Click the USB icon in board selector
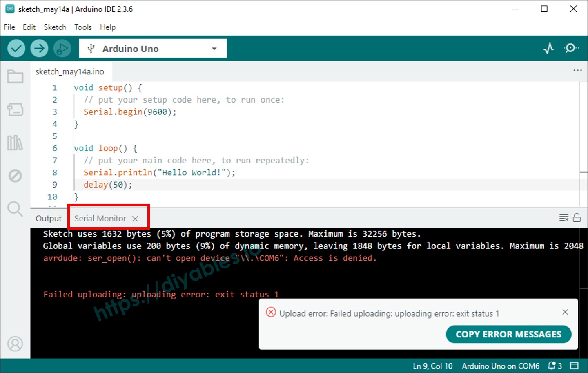 pos(91,49)
